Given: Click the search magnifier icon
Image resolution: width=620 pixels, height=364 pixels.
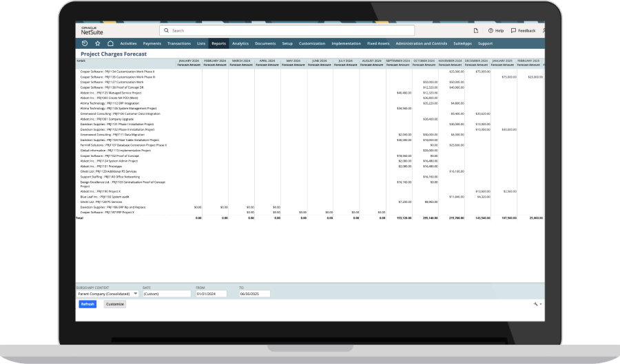Looking at the screenshot, I should [x=167, y=30].
